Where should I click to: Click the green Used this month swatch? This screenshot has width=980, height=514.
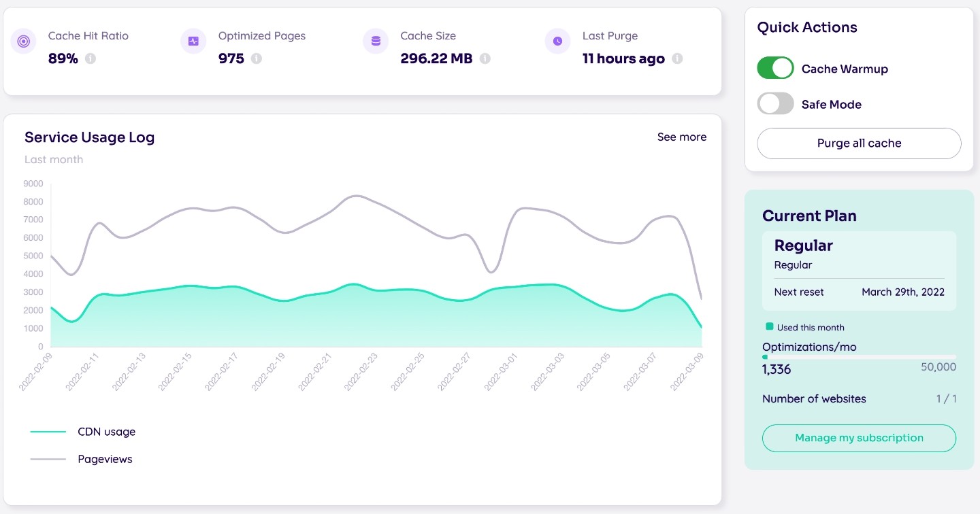point(769,326)
